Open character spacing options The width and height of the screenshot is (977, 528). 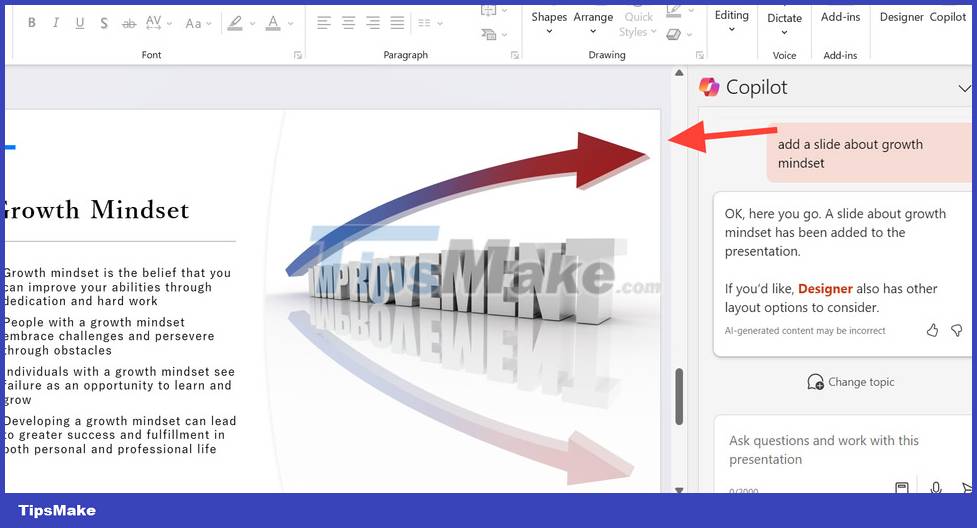pos(158,23)
